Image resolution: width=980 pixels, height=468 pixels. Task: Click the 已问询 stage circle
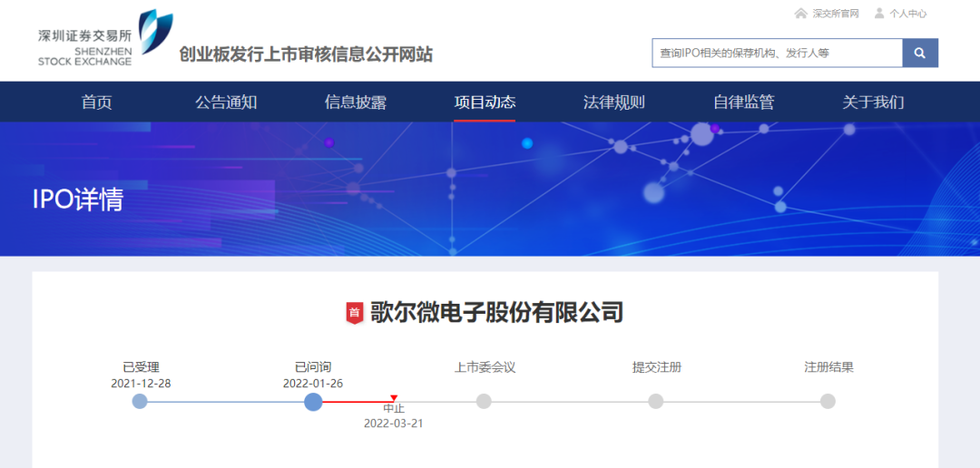coord(313,402)
